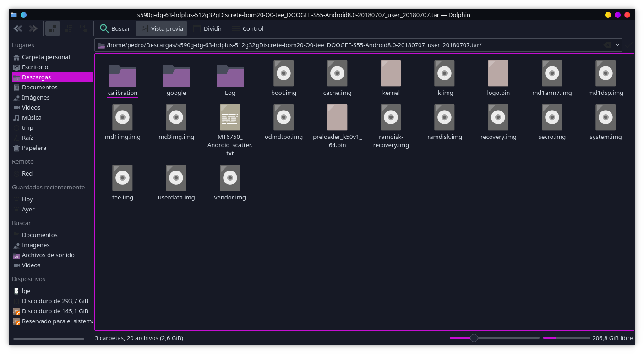
Task: Go to Raíz root location
Action: pos(52,138)
